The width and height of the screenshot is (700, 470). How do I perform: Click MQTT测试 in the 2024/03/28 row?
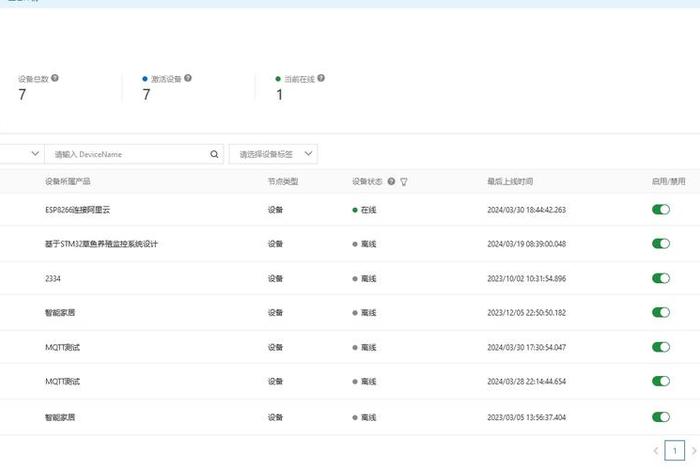[x=62, y=382]
